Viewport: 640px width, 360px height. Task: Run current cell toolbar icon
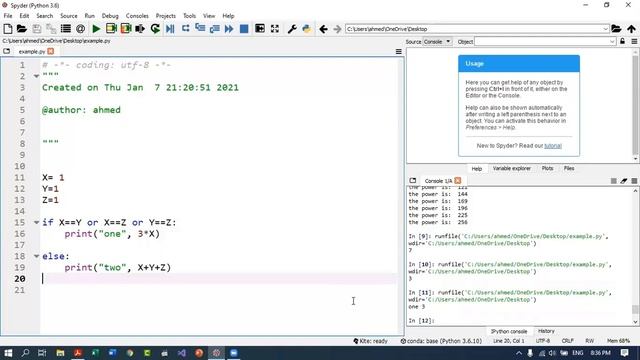[111, 29]
